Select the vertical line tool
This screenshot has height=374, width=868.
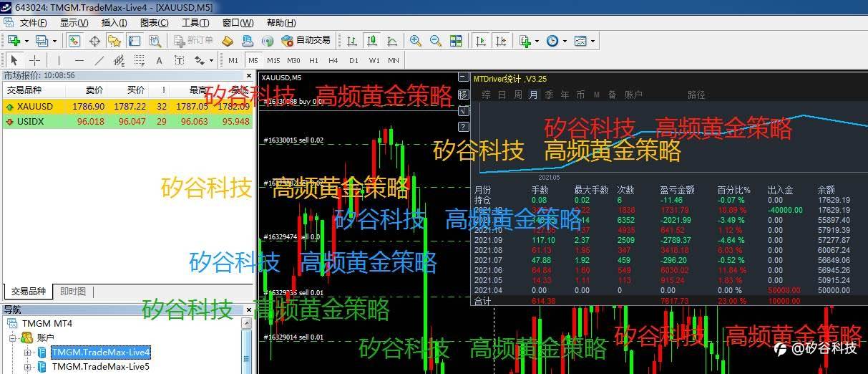click(x=59, y=60)
